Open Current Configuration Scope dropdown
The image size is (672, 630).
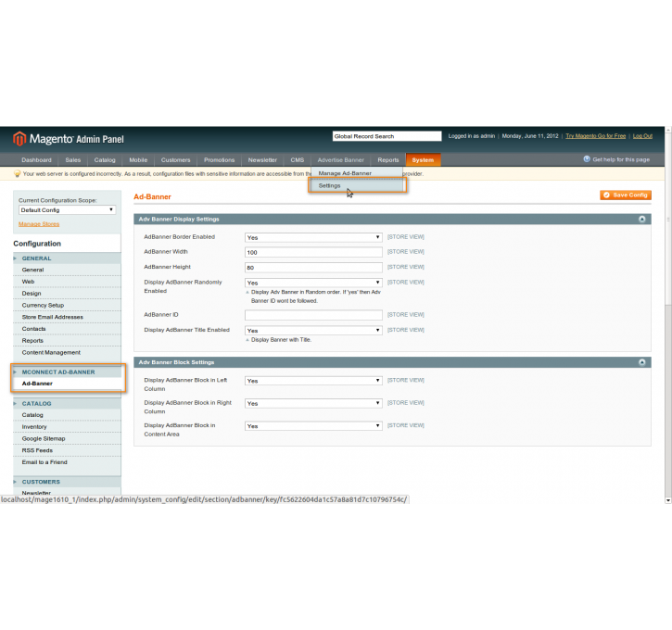(x=68, y=210)
